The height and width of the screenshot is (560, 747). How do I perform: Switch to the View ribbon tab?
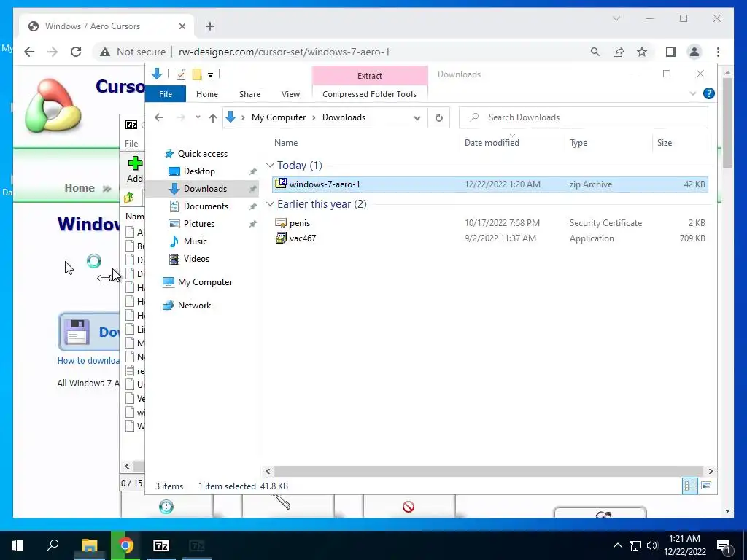tap(290, 94)
